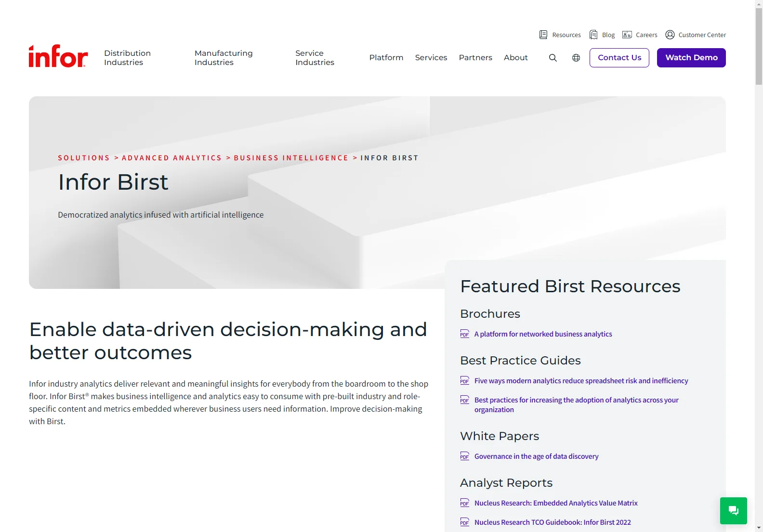Click the Infor Birst page title

tap(113, 182)
